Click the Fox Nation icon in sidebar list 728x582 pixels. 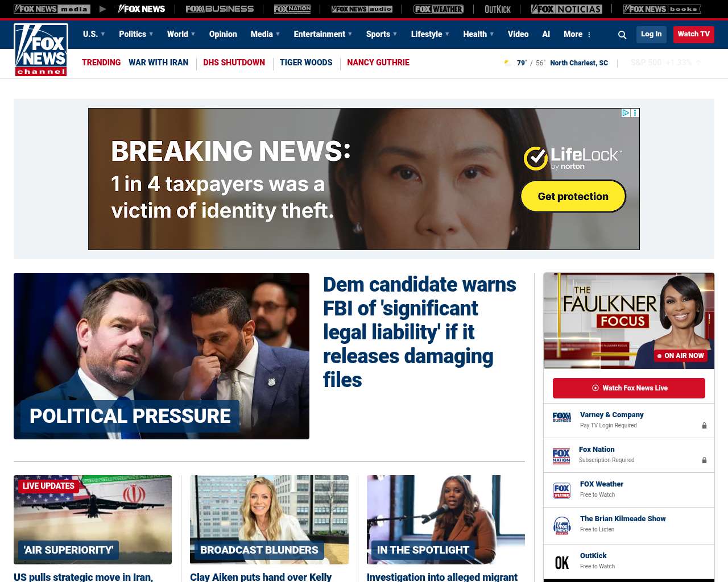(561, 455)
